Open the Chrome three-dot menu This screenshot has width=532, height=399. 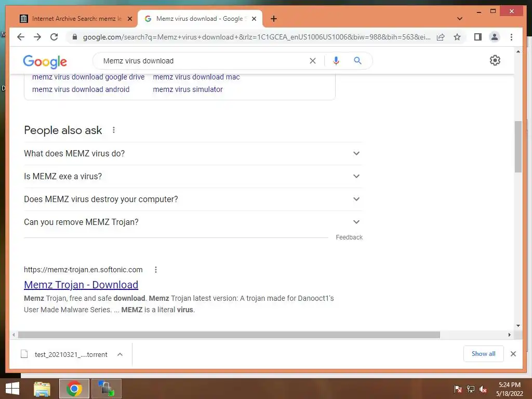tap(511, 37)
